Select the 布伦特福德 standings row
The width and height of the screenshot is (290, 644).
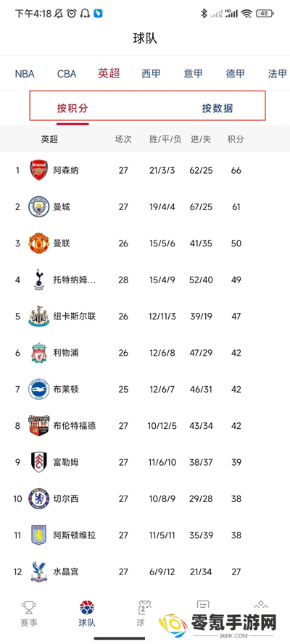(x=145, y=426)
